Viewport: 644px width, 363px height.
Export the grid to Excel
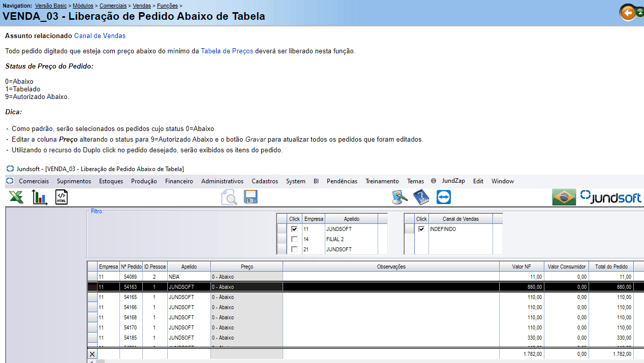coord(16,197)
